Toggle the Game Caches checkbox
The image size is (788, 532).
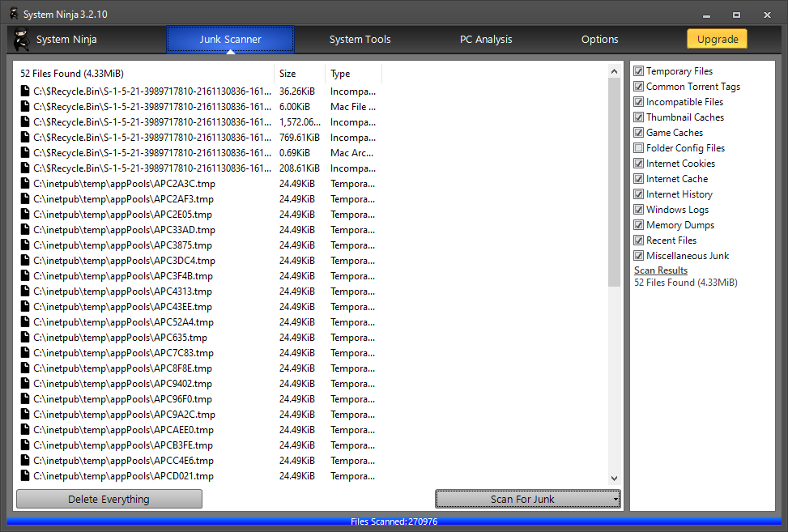click(x=638, y=133)
